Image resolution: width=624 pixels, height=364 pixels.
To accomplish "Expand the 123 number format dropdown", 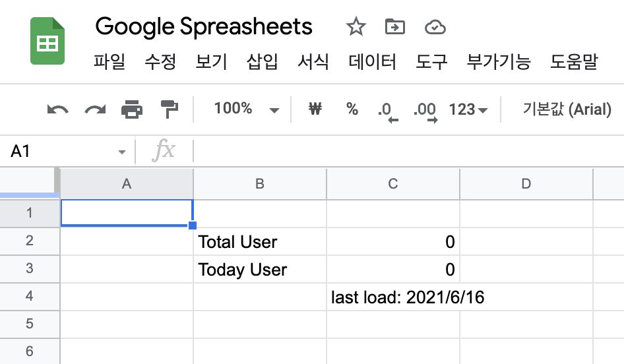I will click(468, 109).
